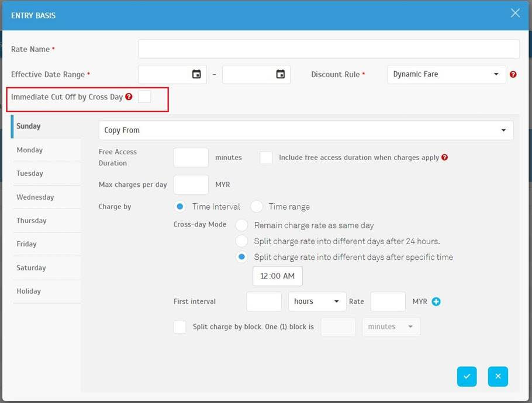
Task: Choose Remain charge rate as same day
Action: (241, 225)
